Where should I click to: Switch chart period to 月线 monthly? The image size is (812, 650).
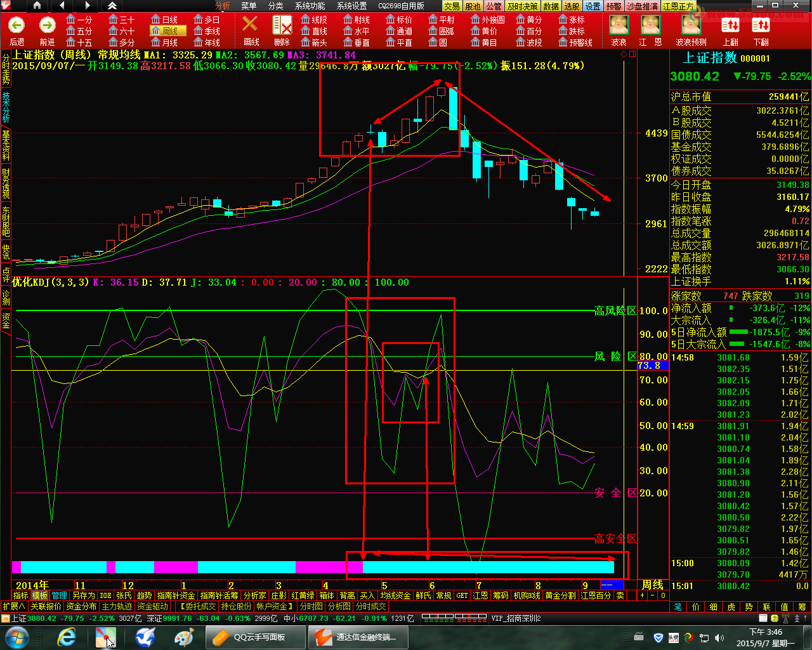pos(165,43)
